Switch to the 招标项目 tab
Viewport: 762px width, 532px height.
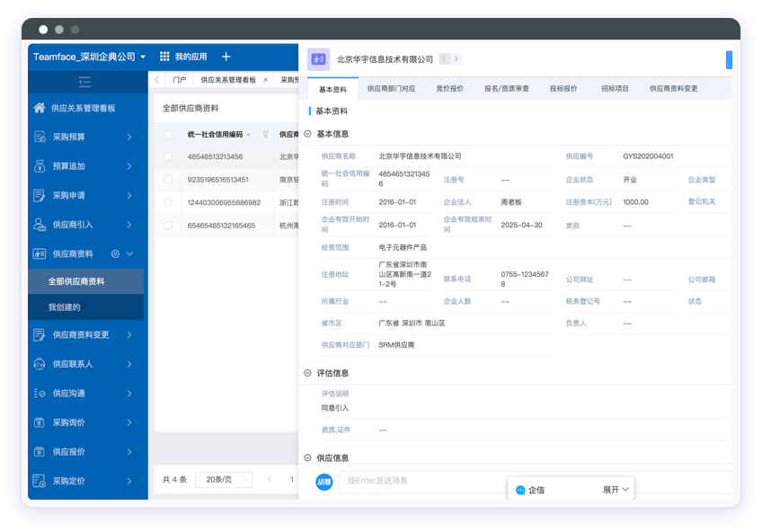tap(615, 89)
